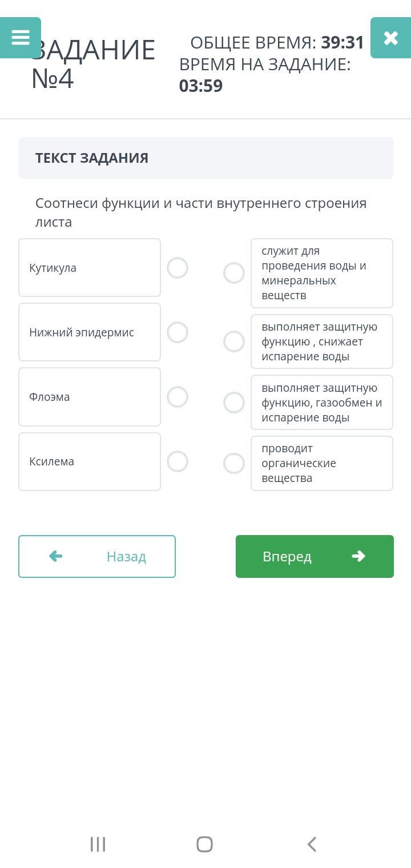Select the radio button beside Флоэма
Image resolution: width=411 pixels, height=868 pixels.
point(178,397)
